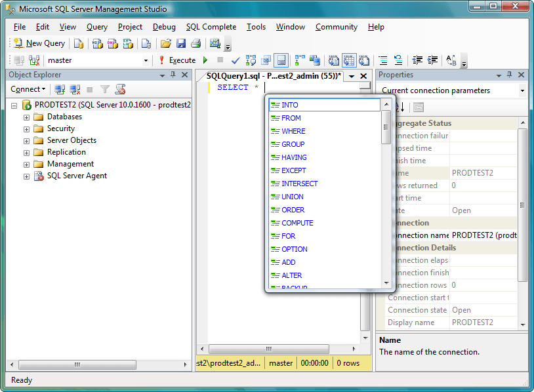Expand the Security folder
This screenshot has width=534, height=392.
pos(26,129)
